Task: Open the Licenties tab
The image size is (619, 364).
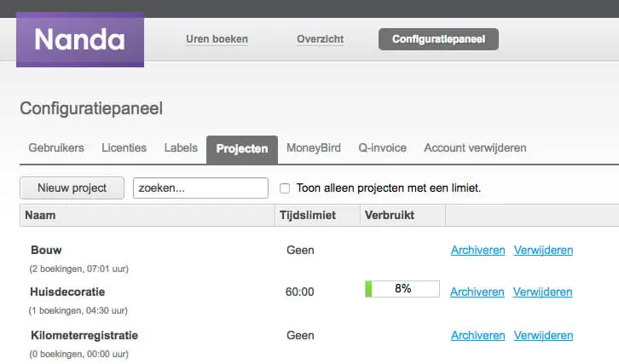Action: pyautogui.click(x=124, y=147)
